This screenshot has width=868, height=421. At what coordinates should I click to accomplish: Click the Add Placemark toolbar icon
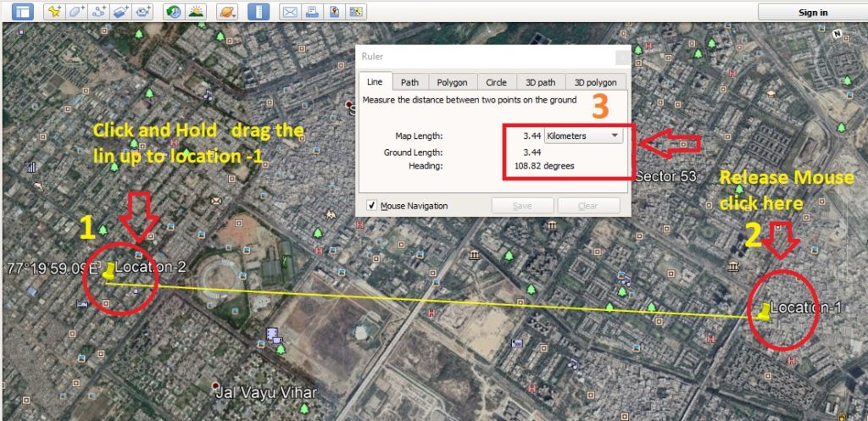[54, 12]
